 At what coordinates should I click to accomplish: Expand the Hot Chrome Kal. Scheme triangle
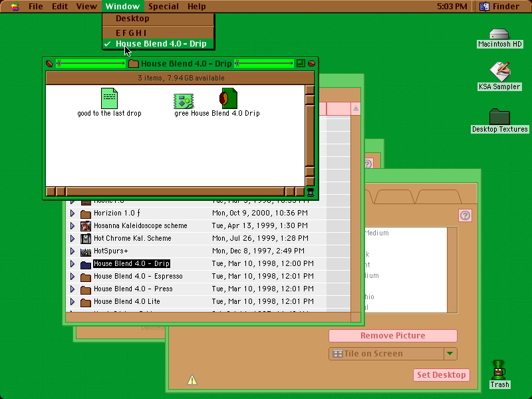click(x=72, y=239)
